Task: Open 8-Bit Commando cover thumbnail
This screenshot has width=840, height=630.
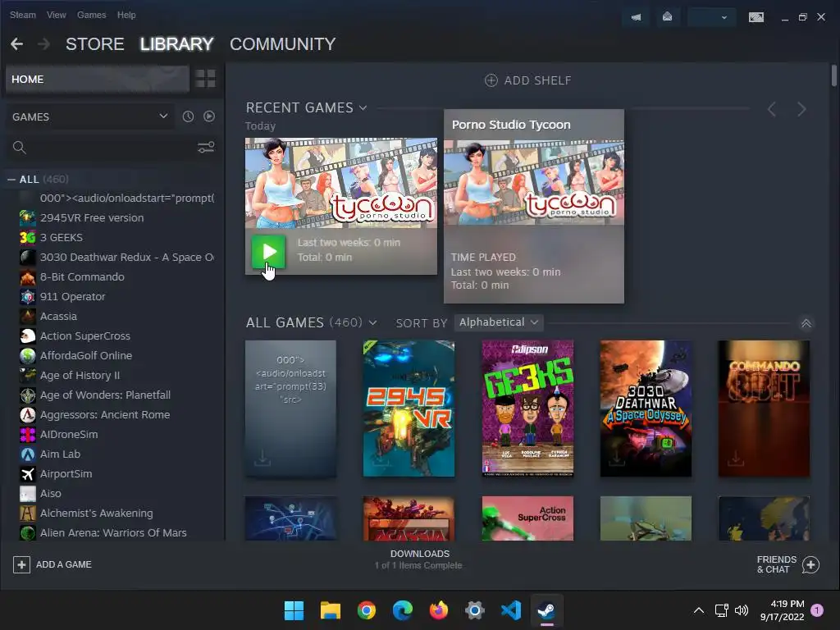Action: (764, 409)
